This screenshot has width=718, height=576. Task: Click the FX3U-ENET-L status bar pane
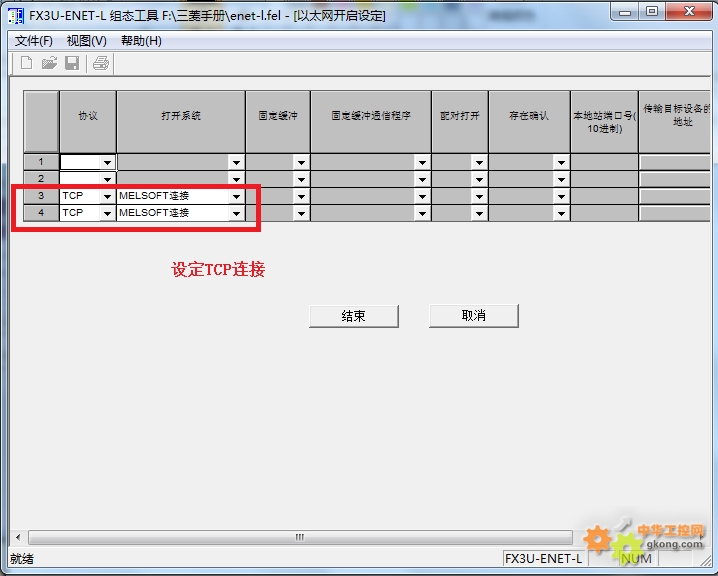point(543,559)
